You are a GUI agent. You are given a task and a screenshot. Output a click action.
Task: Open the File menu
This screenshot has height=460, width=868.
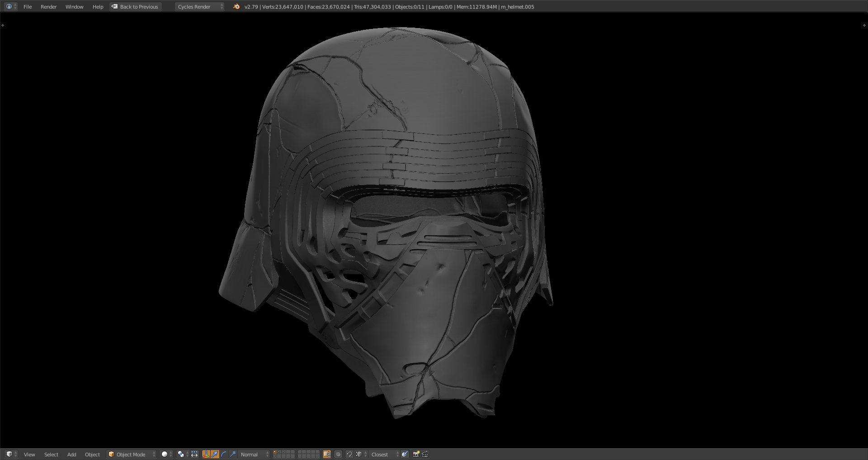click(28, 7)
